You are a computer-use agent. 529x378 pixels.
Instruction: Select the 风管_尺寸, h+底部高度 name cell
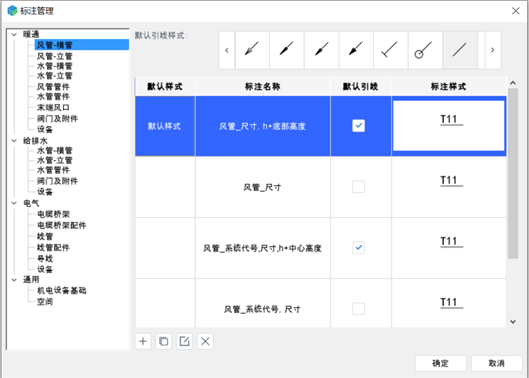pos(263,126)
